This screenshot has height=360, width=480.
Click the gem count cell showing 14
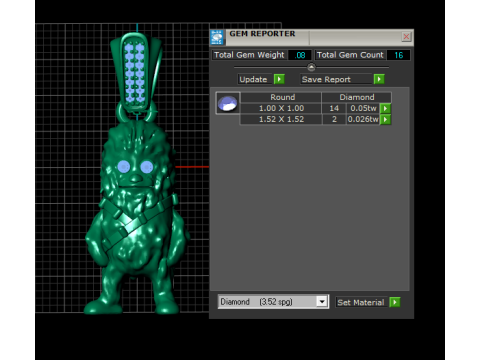[x=334, y=108]
